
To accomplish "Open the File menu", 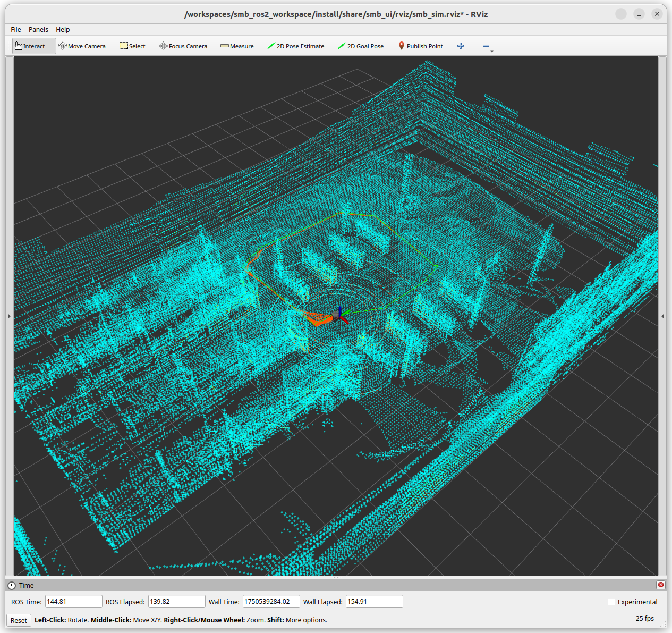I will tap(16, 30).
